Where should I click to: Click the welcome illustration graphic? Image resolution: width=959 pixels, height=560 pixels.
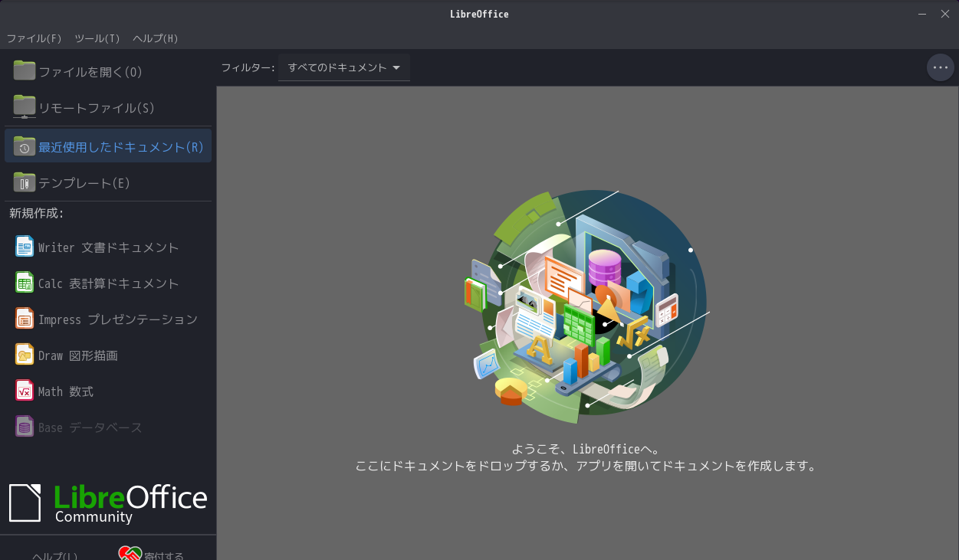point(586,306)
